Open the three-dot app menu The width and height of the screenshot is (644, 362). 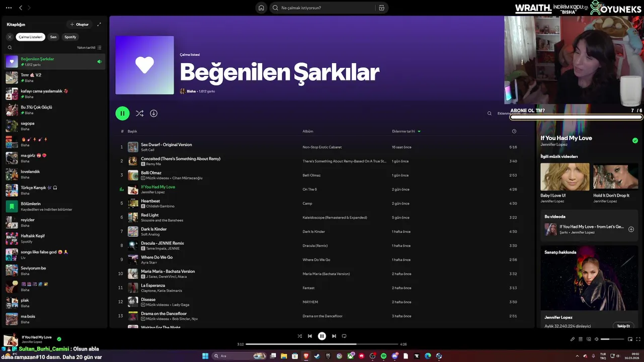tap(9, 8)
